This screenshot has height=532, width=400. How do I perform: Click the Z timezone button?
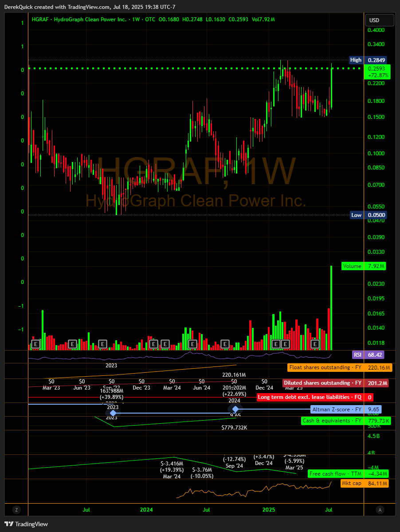pos(16,510)
